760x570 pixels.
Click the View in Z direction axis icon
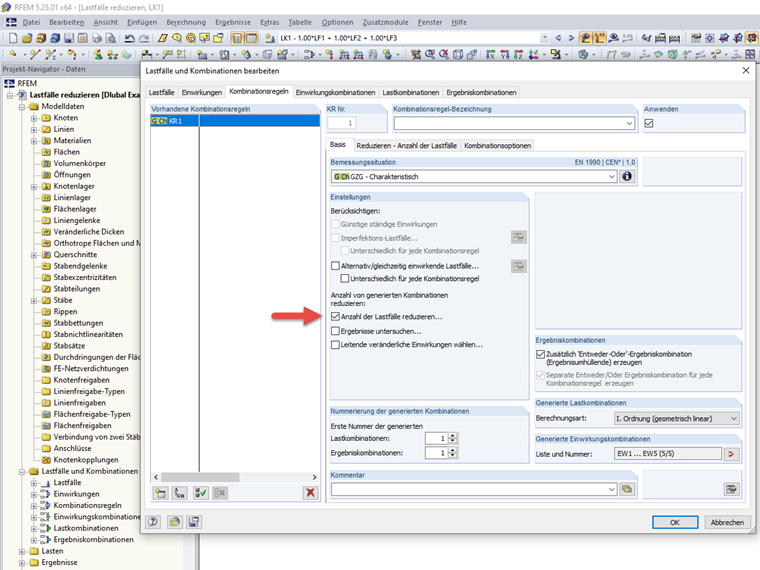point(519,55)
